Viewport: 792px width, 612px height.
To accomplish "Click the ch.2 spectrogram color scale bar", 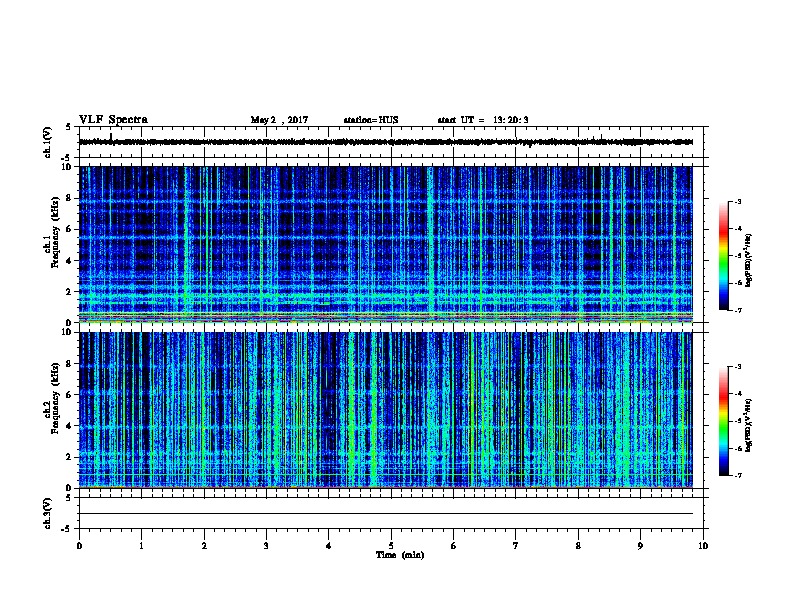I will 724,421.
